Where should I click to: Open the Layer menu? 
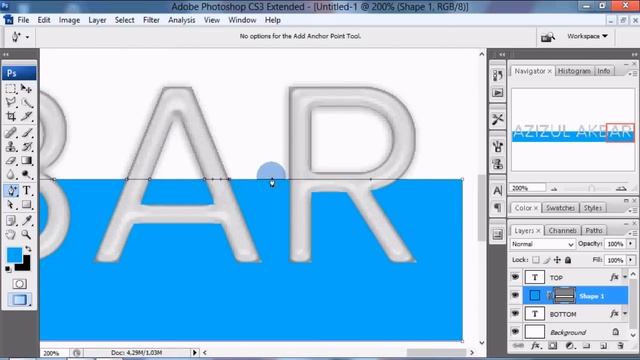click(97, 20)
